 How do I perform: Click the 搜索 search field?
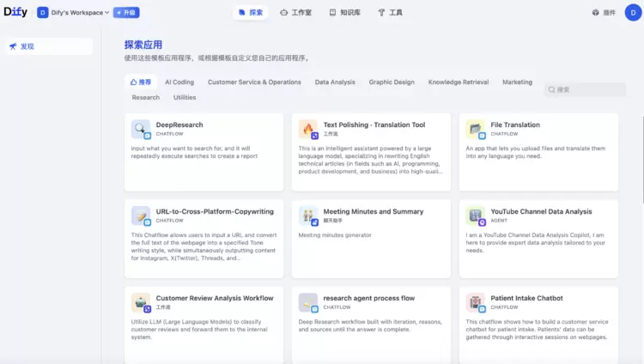click(586, 89)
